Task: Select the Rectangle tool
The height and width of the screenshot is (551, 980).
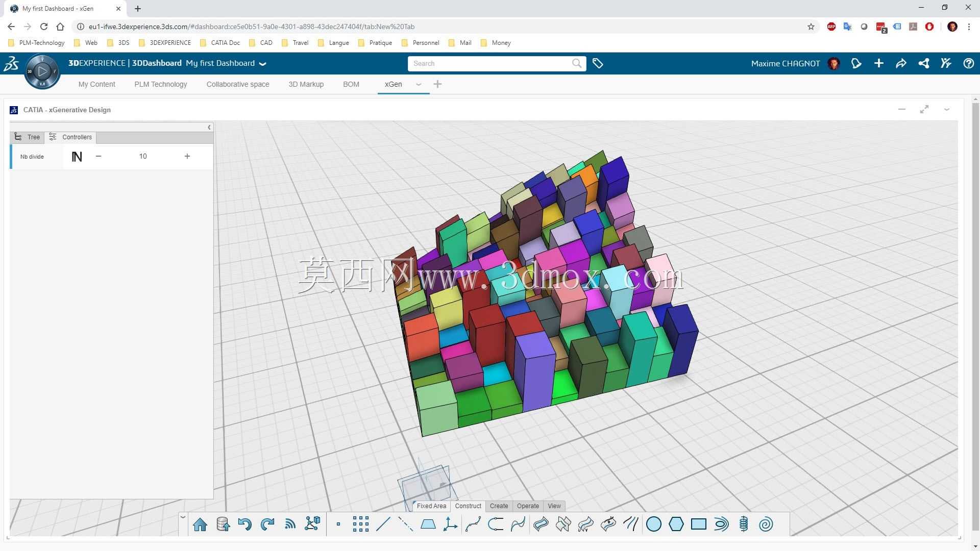Action: tap(698, 524)
